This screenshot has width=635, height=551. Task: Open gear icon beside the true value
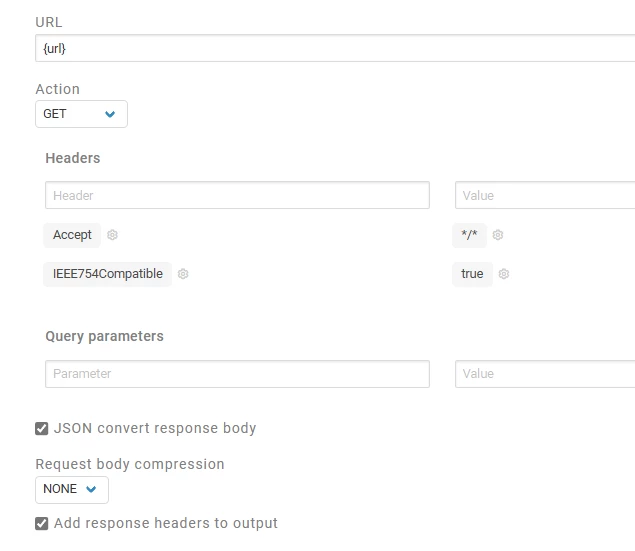pyautogui.click(x=504, y=274)
